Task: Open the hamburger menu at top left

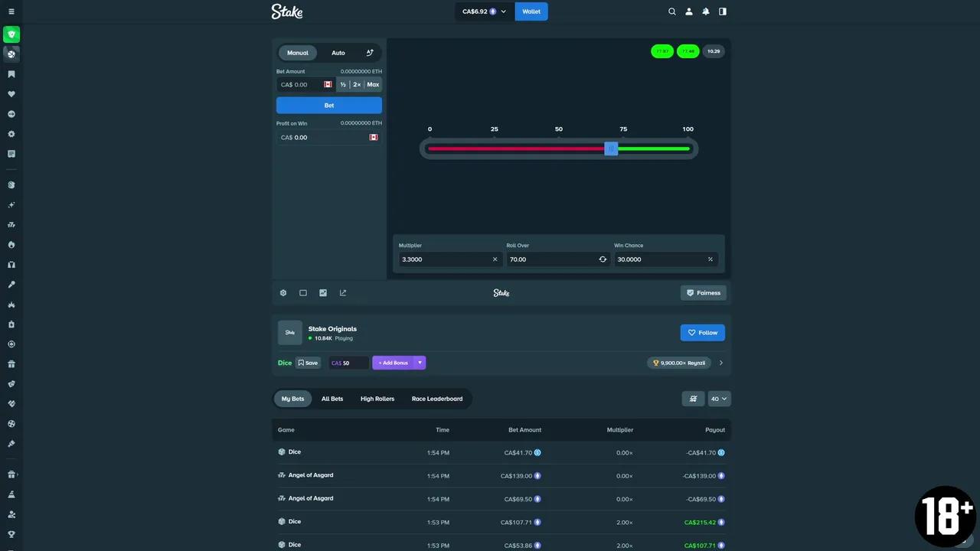Action: click(x=11, y=11)
